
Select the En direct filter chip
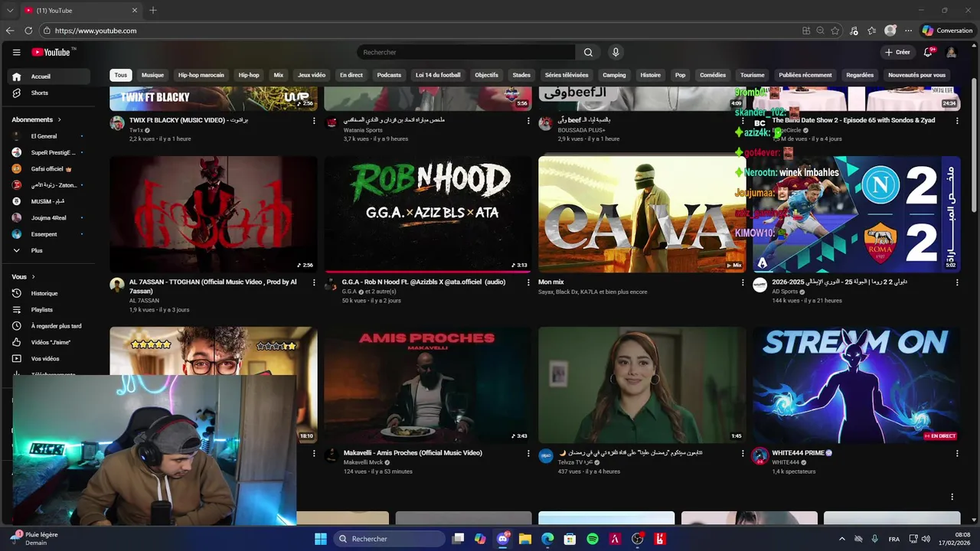[351, 75]
